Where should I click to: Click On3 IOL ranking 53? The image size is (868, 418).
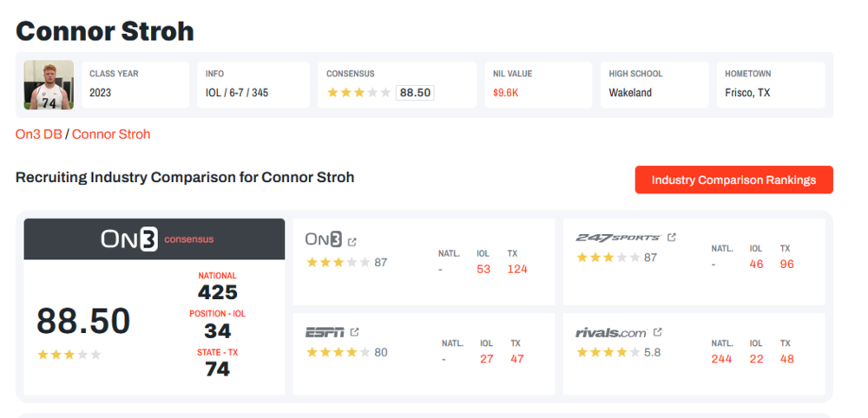point(483,269)
